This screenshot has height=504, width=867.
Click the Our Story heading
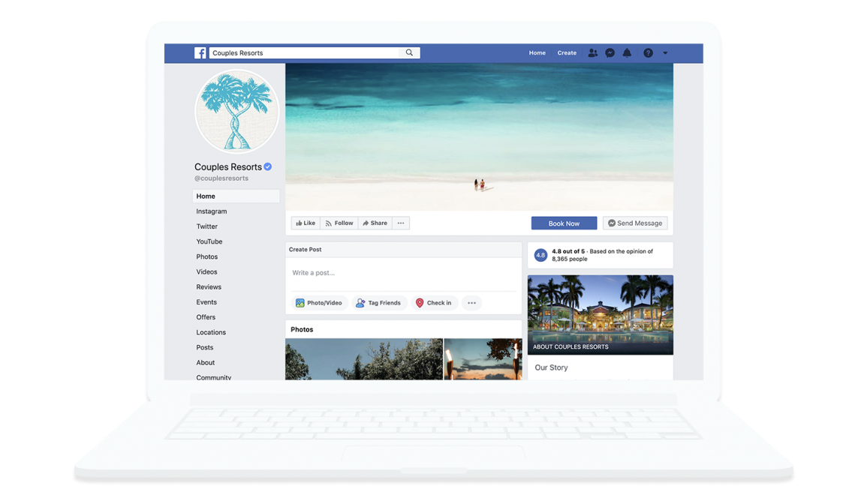coord(551,367)
